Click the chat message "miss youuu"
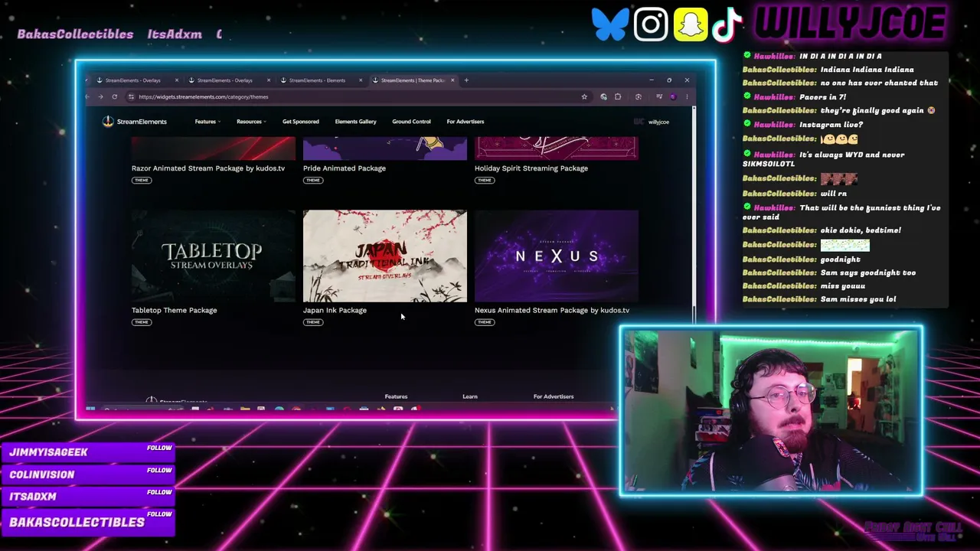980x551 pixels. tap(842, 286)
